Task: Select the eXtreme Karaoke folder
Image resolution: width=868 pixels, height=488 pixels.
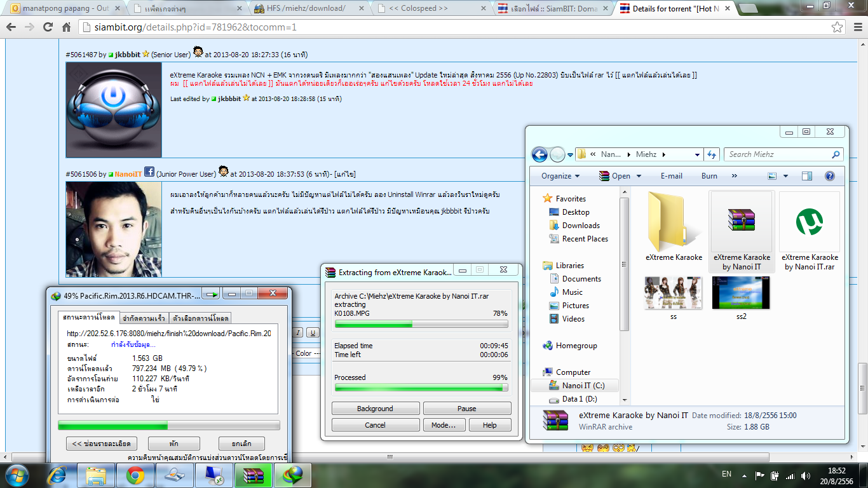Action: click(674, 227)
